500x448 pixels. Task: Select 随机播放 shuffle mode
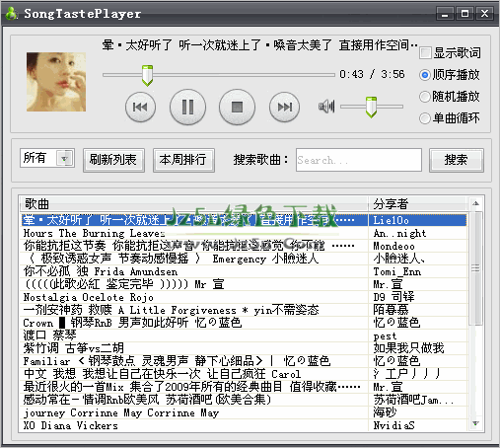coord(425,97)
